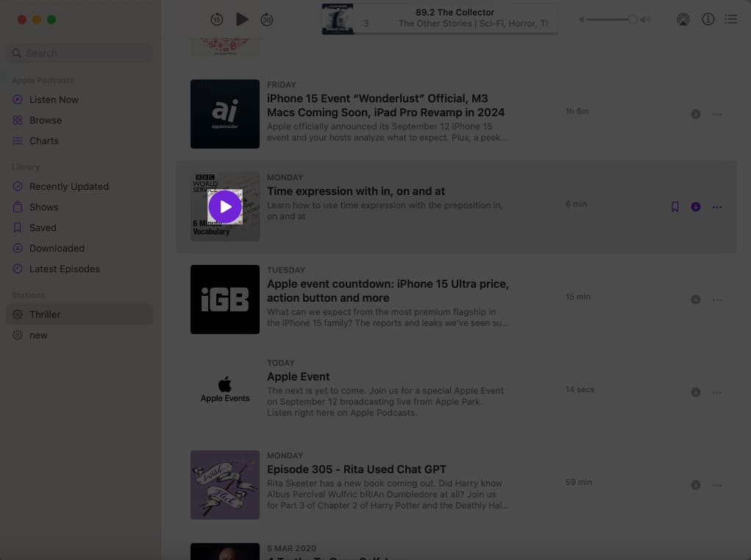
Task: Mute volume via the low speaker icon
Action: click(x=581, y=20)
